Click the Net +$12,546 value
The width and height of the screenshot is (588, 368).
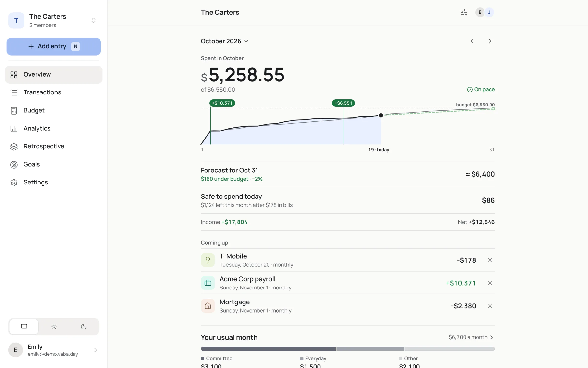coord(482,222)
